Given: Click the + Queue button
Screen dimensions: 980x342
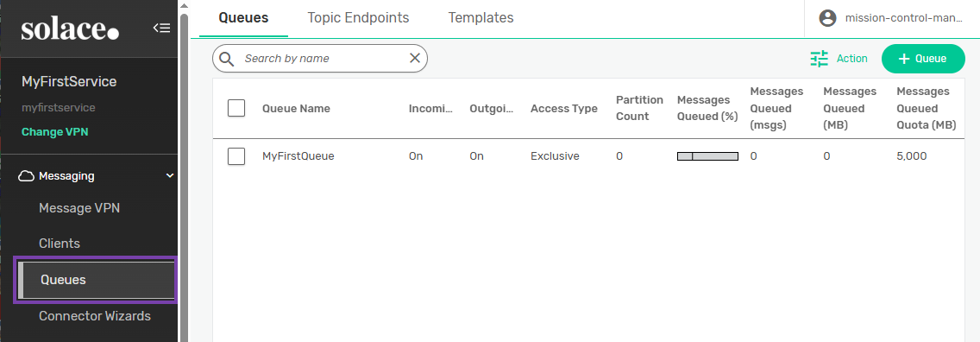Looking at the screenshot, I should [x=923, y=59].
